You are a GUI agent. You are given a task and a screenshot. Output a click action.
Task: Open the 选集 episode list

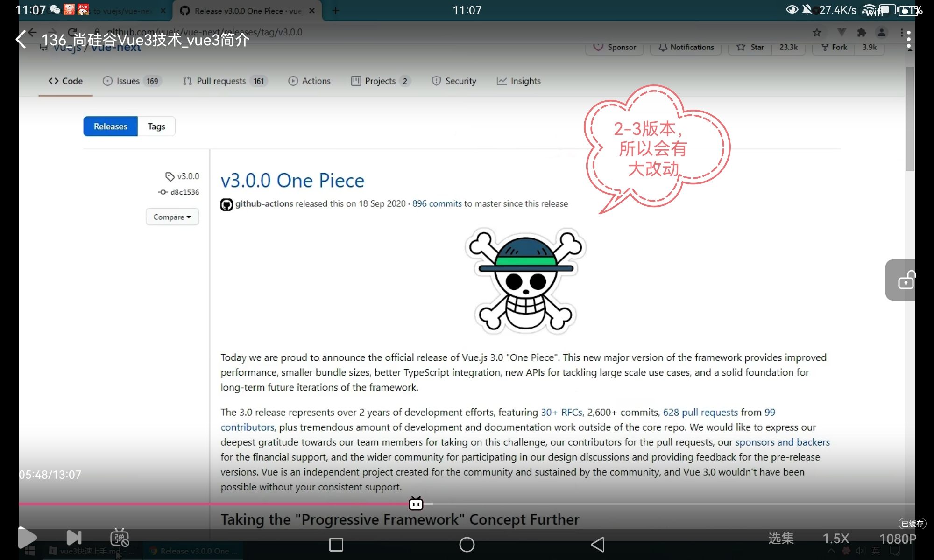(781, 539)
